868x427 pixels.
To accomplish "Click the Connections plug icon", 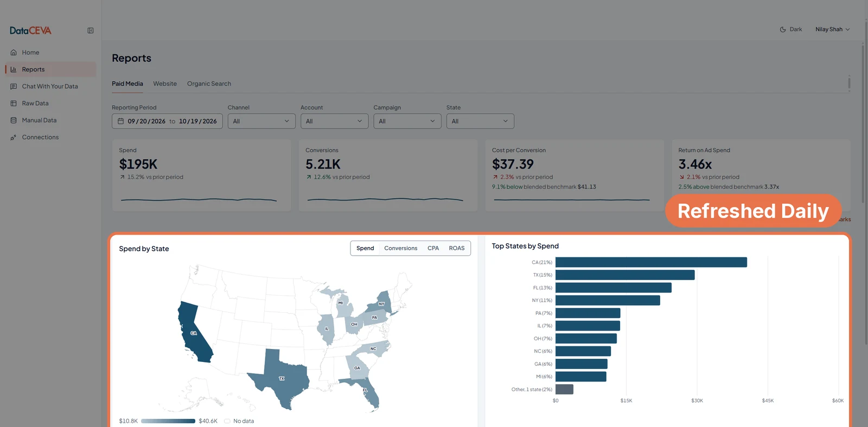I will [14, 137].
